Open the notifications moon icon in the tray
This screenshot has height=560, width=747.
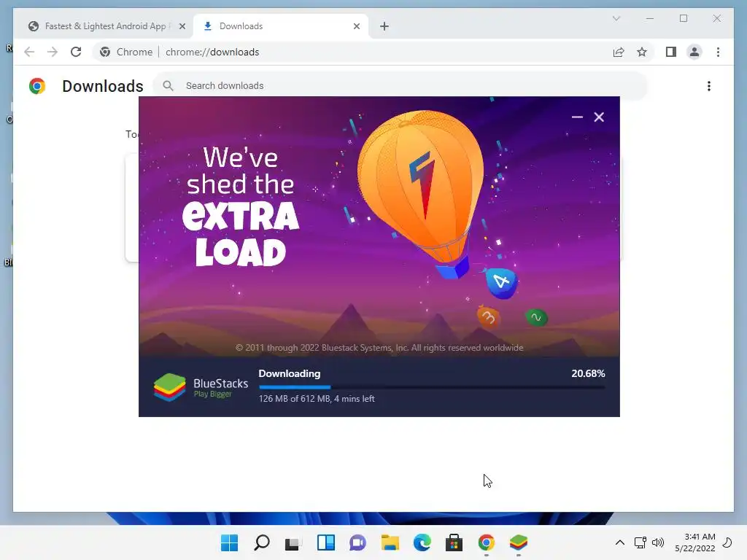pyautogui.click(x=727, y=542)
